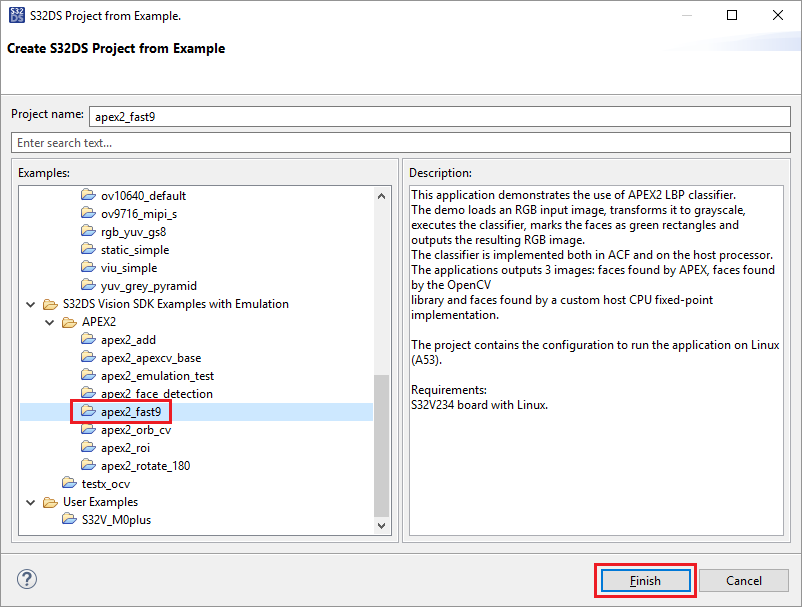This screenshot has width=802, height=607.
Task: Select S32DS Vision SDK Examples with Emulation
Action: [x=175, y=304]
